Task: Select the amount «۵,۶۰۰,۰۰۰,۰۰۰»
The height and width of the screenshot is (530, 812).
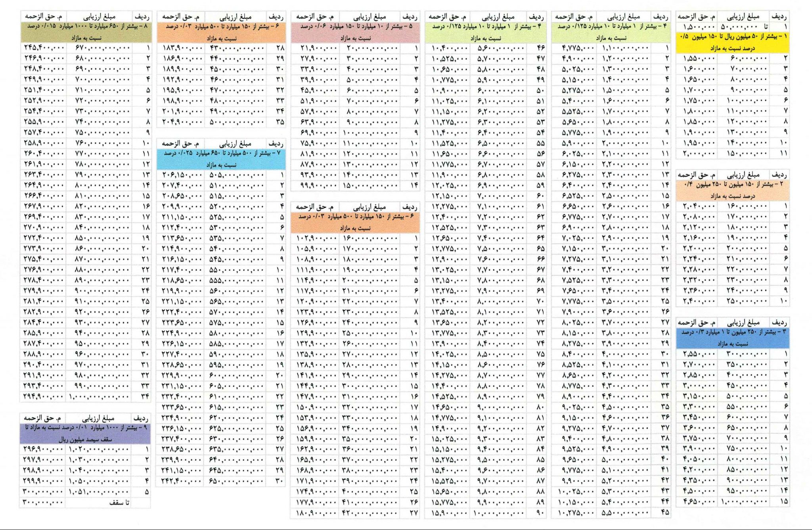Action: tap(500, 48)
